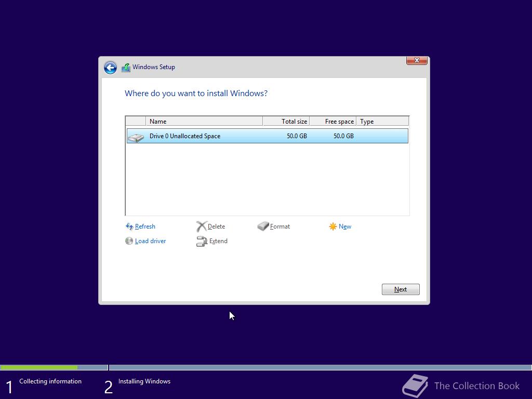
Task: Click "Collecting information" step label
Action: [x=50, y=381]
